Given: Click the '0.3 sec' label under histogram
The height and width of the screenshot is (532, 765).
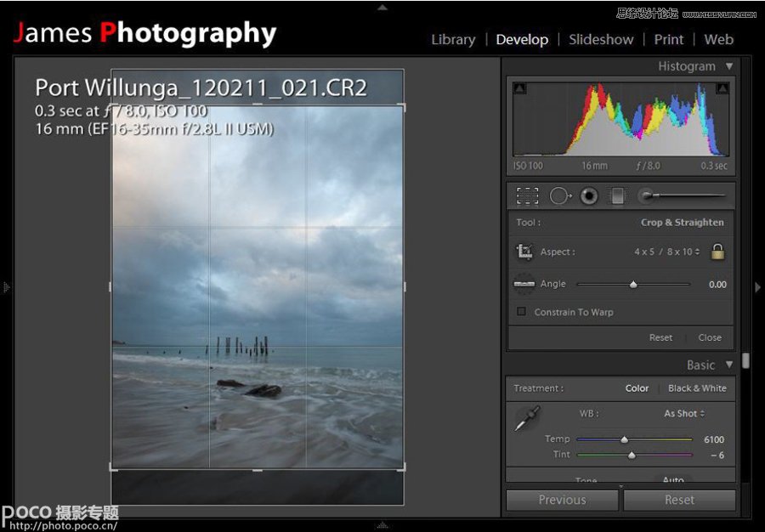Looking at the screenshot, I should tap(714, 166).
